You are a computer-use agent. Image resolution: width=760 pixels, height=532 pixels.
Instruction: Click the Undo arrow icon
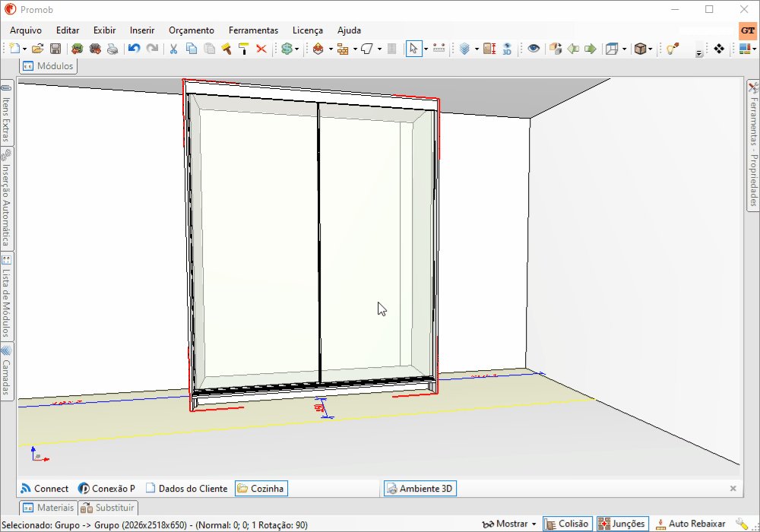coord(134,49)
